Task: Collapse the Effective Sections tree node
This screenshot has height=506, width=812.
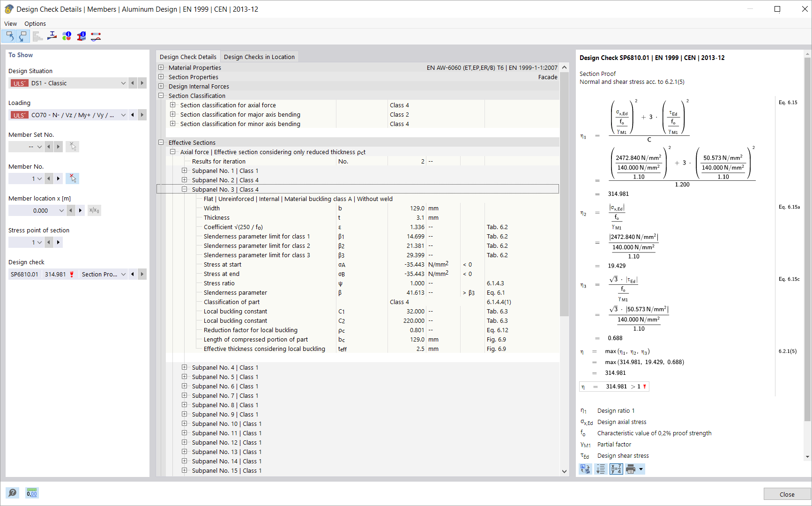Action: point(161,142)
